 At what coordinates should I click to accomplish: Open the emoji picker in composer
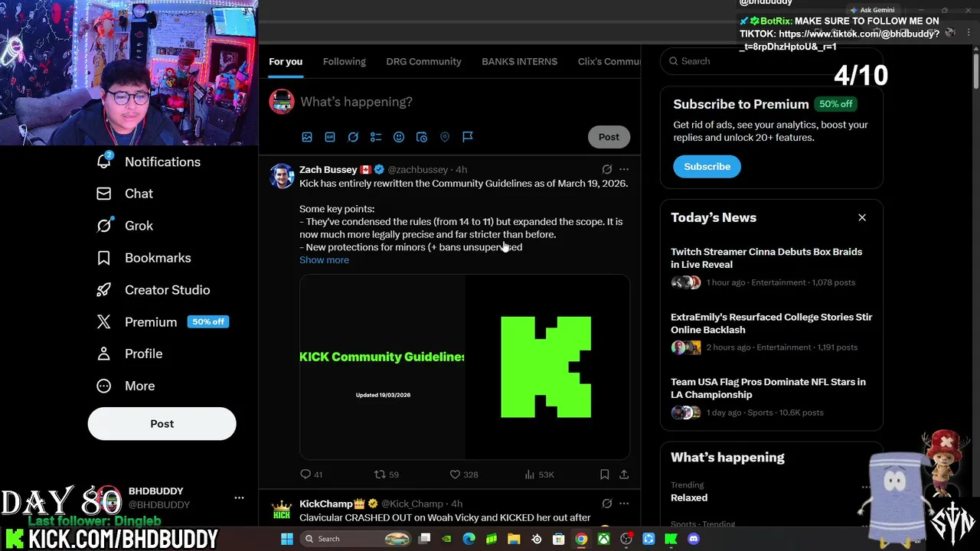[399, 137]
